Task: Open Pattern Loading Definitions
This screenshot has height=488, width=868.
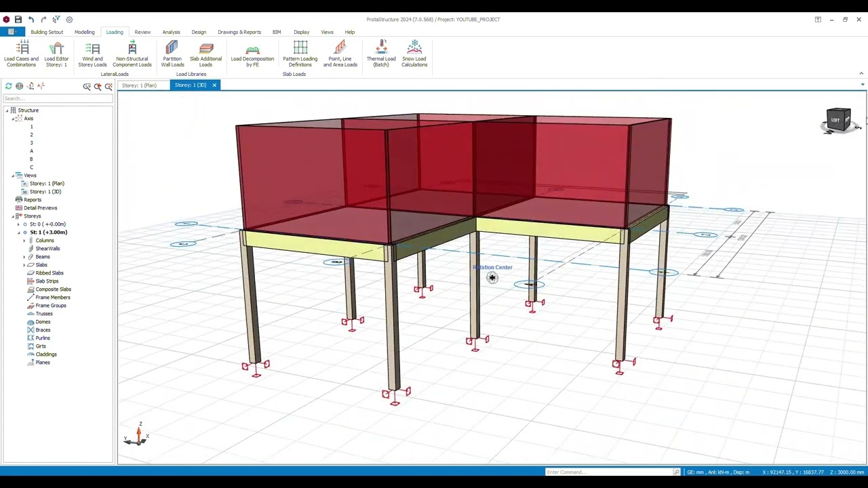Action: point(300,54)
